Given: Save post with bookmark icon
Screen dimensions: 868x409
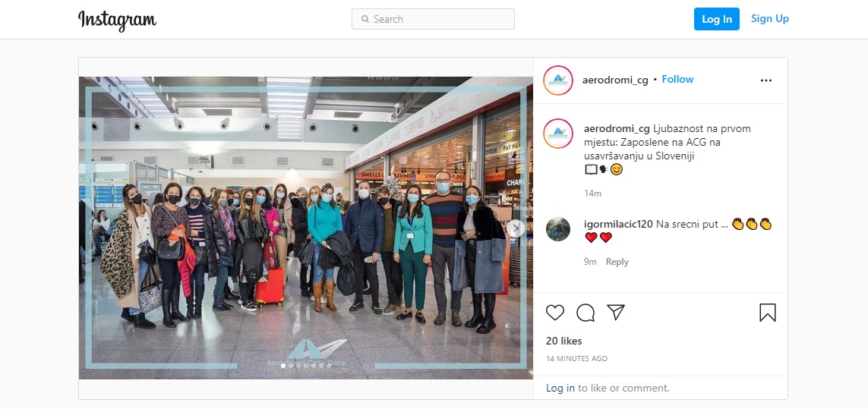Looking at the screenshot, I should [767, 313].
